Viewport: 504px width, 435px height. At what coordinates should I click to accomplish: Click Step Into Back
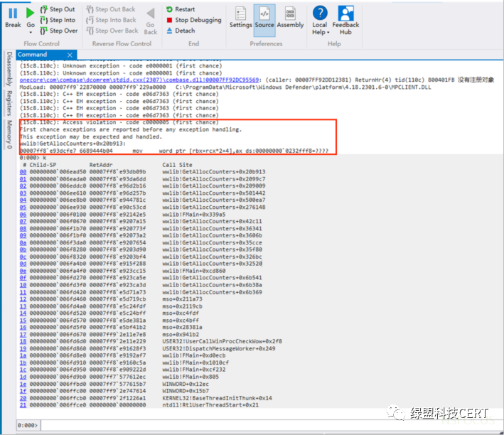(111, 20)
